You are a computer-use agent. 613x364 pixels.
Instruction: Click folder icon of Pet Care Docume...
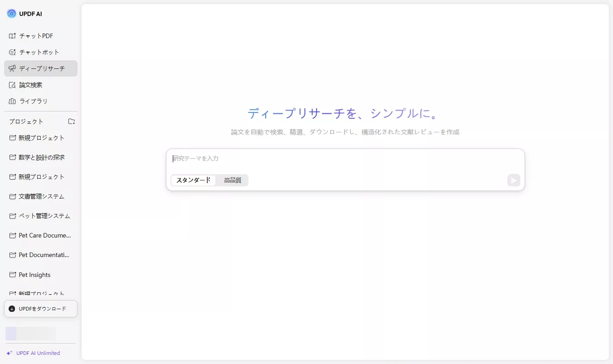[x=13, y=235]
